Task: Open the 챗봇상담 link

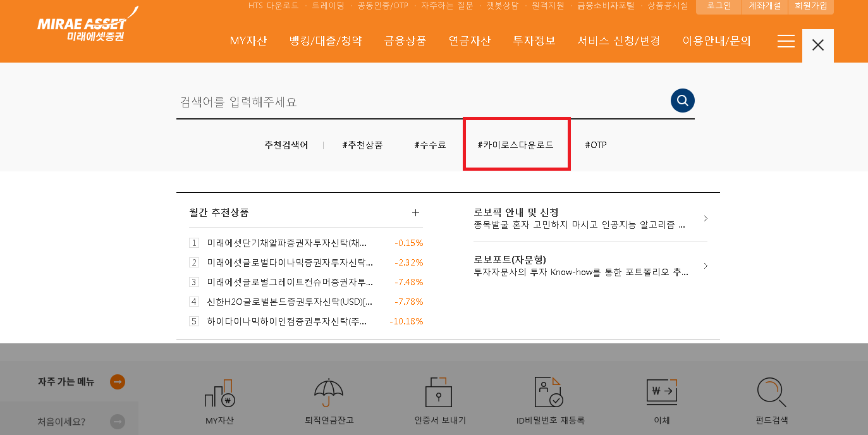Action: [503, 6]
